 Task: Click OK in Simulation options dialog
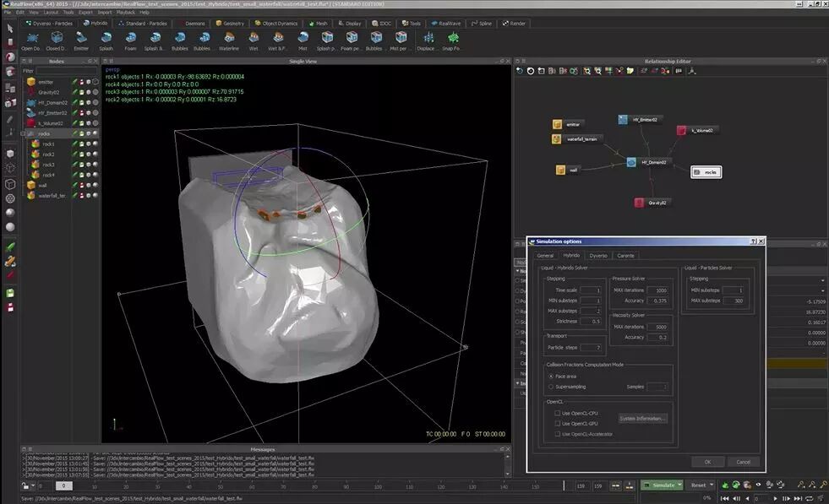707,462
